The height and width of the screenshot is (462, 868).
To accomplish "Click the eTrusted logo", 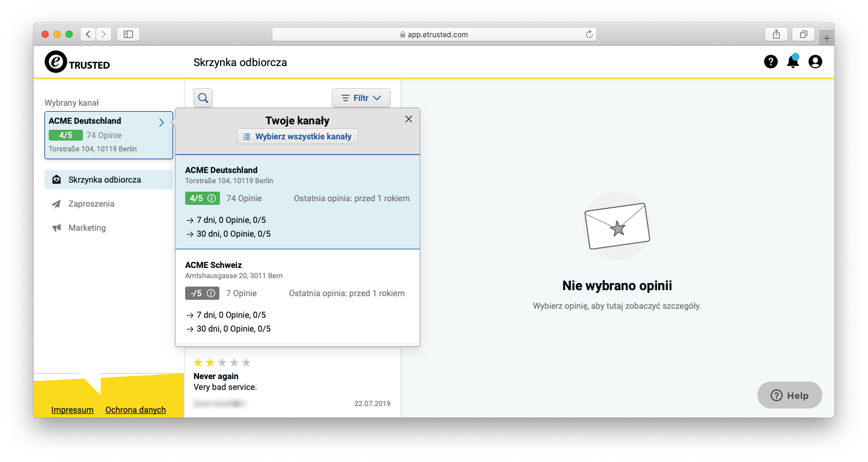I will click(78, 61).
